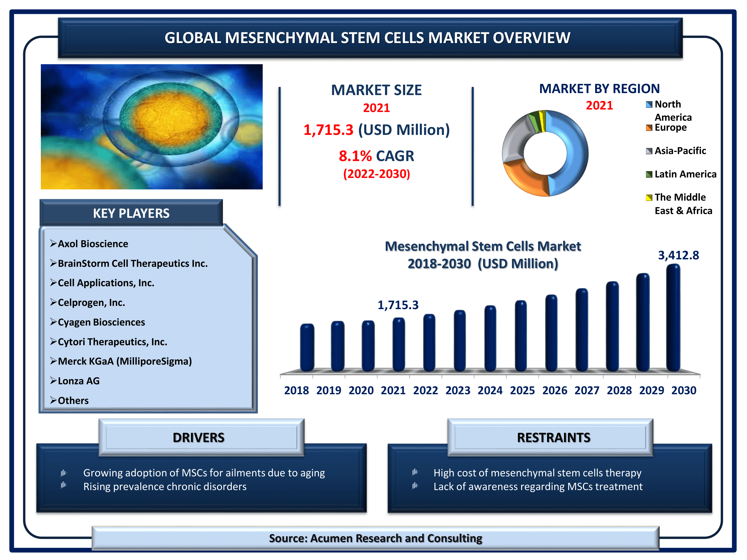Click the Source: Acumen Research and Consulting bar
The height and width of the screenshot is (560, 747).
375,538
